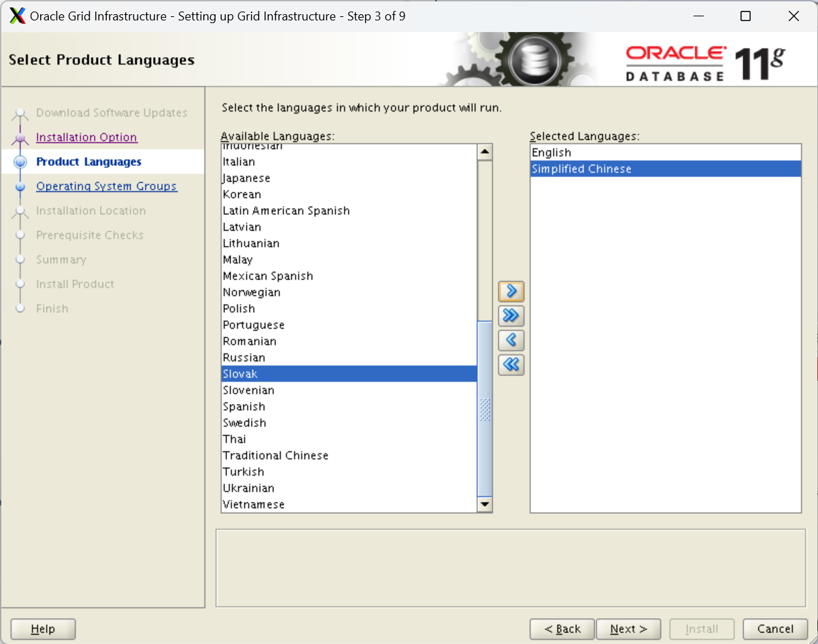Minimize the installer window
Screen dimensions: 818x644
(x=698, y=16)
